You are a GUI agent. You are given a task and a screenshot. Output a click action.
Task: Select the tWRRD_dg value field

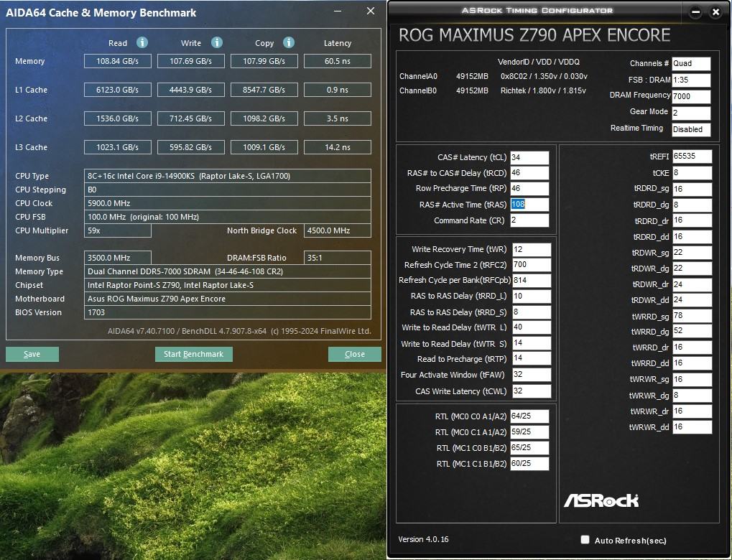click(x=692, y=331)
